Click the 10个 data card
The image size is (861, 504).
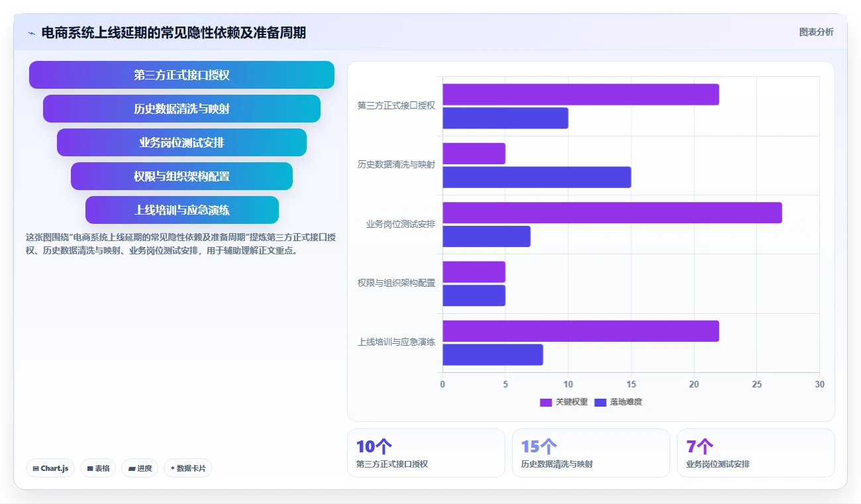[x=426, y=453]
